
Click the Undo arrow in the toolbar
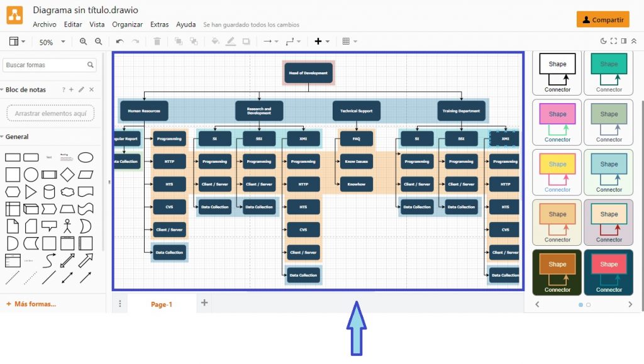coord(119,41)
